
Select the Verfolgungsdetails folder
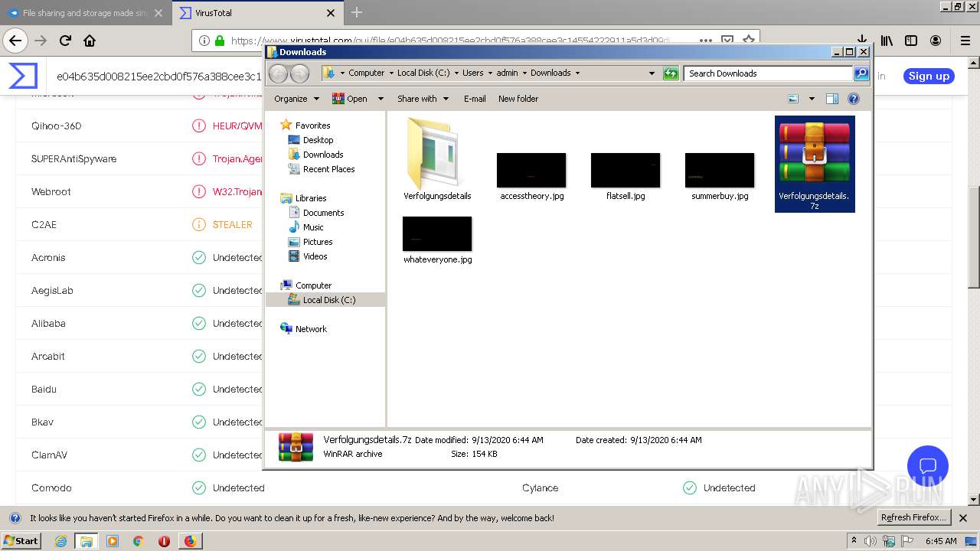tap(437, 158)
